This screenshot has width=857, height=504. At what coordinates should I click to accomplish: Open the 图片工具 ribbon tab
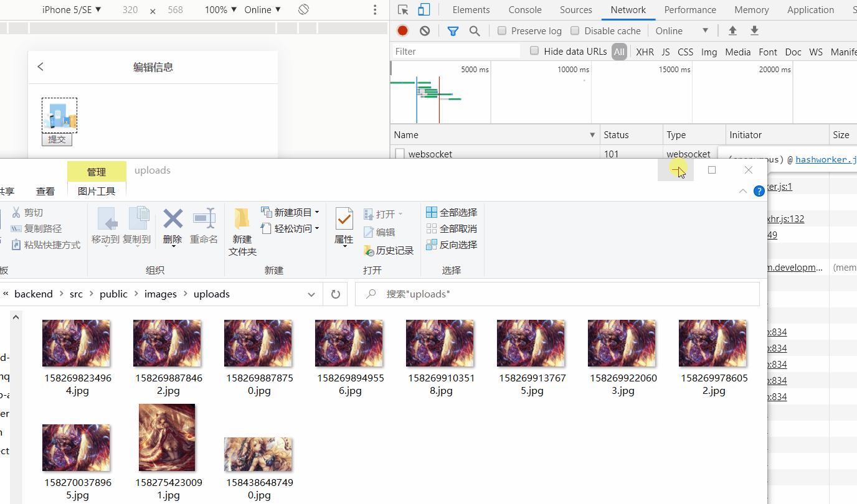click(97, 191)
